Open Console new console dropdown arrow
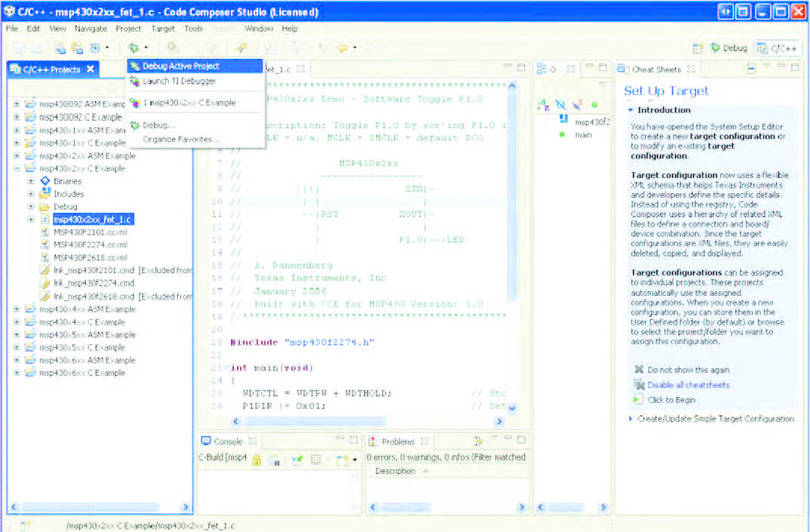Image resolution: width=810 pixels, height=532 pixels. 355,460
